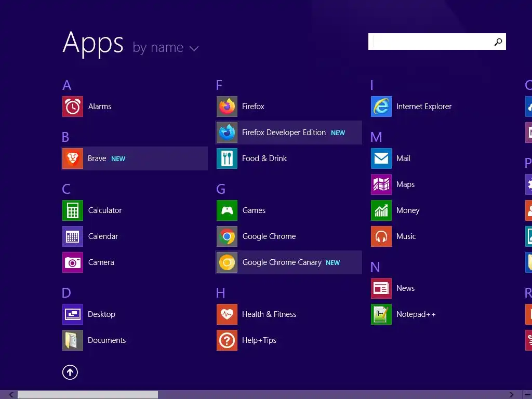Open the Mail envelope icon
Screen dimensions: 532x399
[x=381, y=158]
